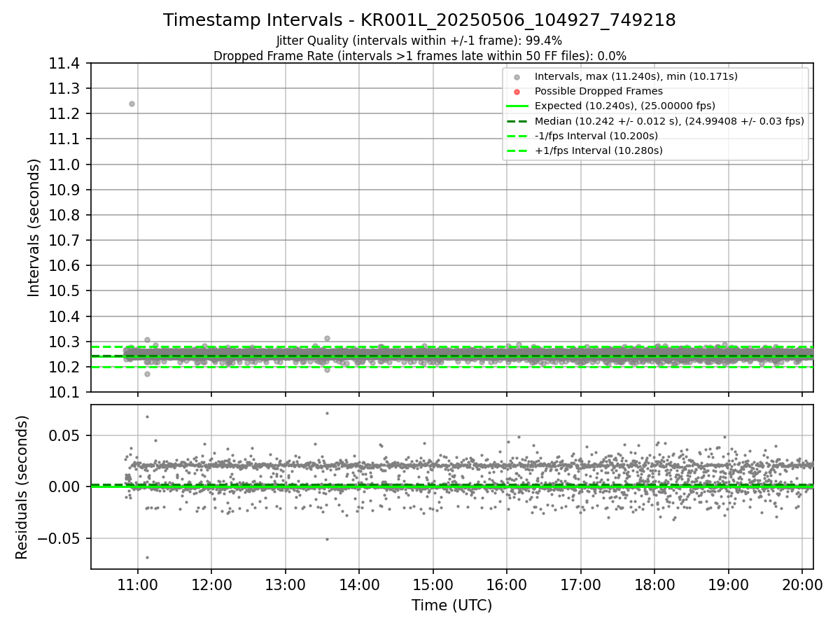Click the 11.4 tick on the intervals axis
The height and width of the screenshot is (630, 840).
[65, 64]
